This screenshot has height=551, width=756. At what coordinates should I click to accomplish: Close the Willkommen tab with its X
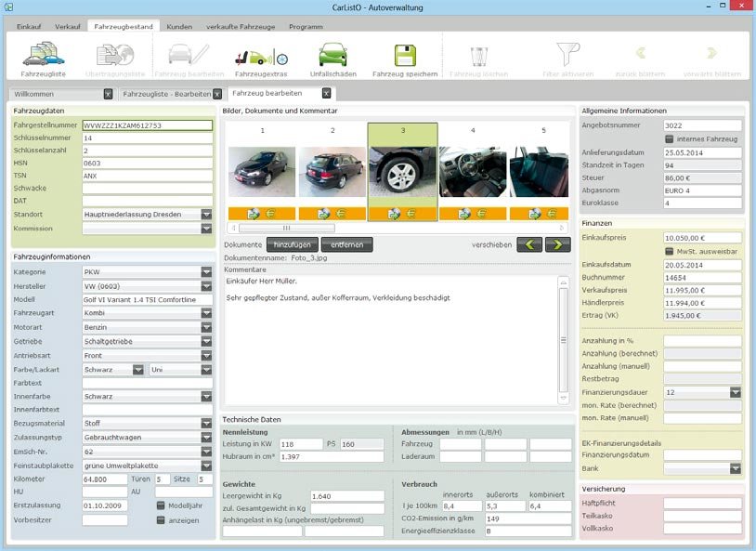108,94
